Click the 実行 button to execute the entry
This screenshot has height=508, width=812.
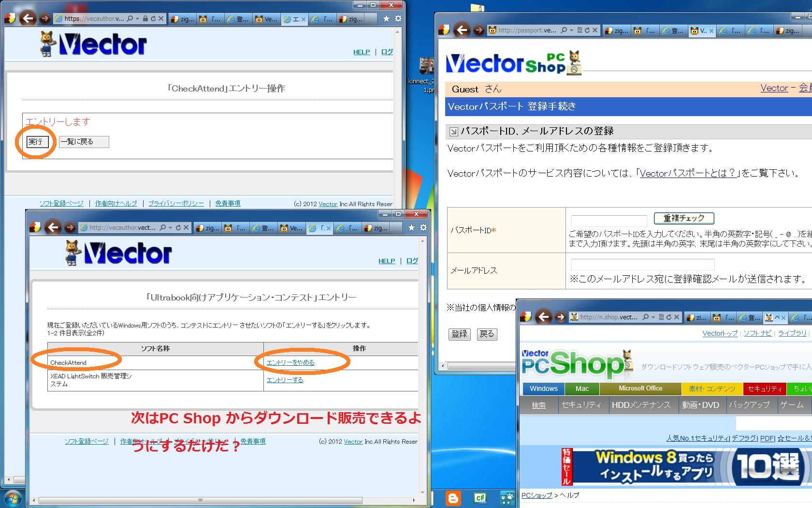[x=37, y=142]
